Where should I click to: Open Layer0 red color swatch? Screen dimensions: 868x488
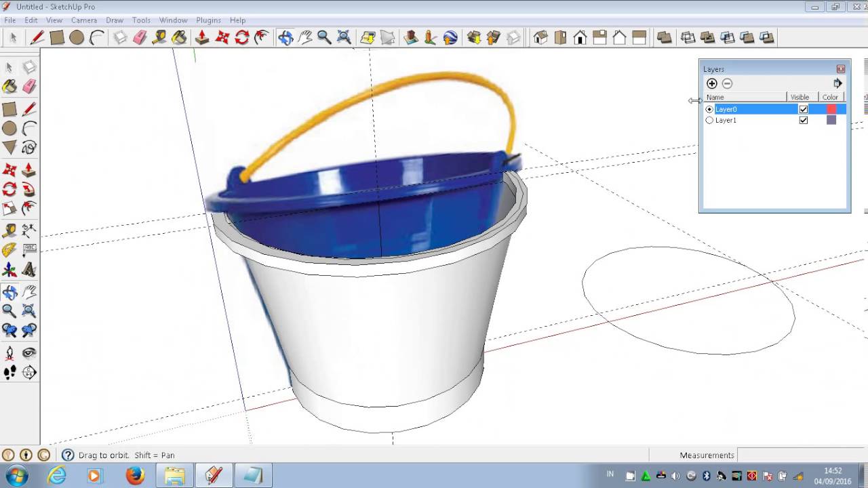pos(831,109)
